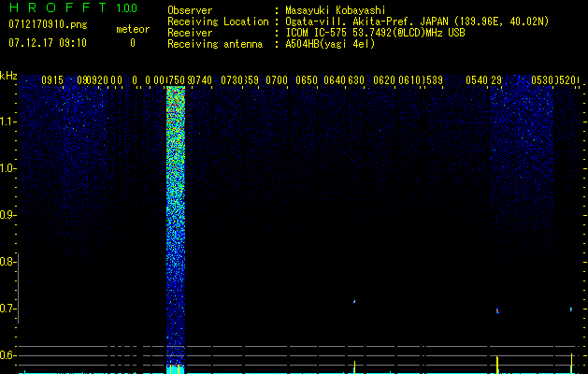Click the 0915 time marker

pos(52,80)
